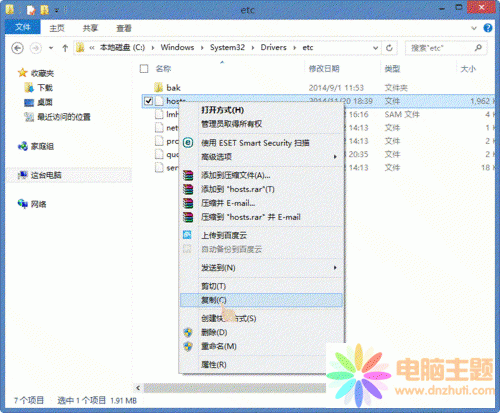
Task: Click the horizontal scrollbar track
Action: 235,388
